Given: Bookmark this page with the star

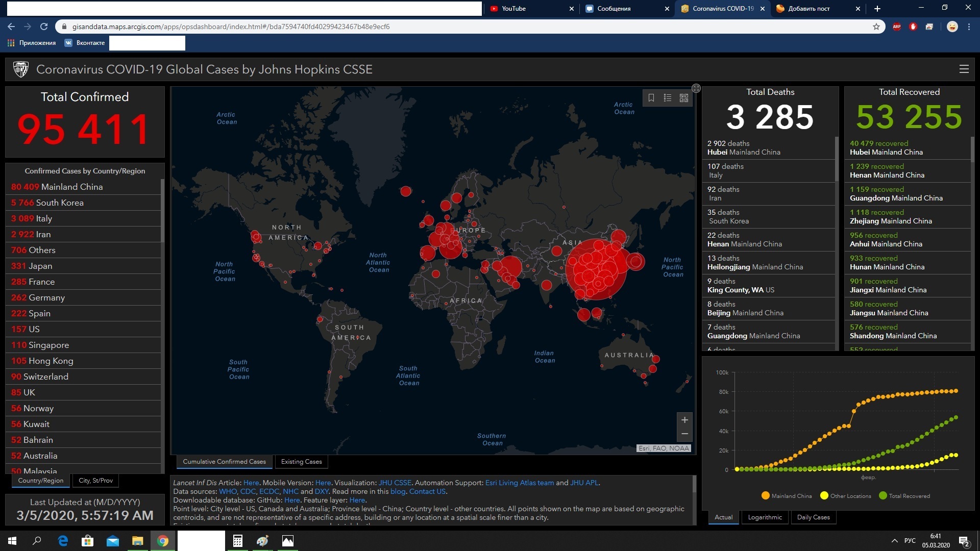Looking at the screenshot, I should click(x=876, y=27).
